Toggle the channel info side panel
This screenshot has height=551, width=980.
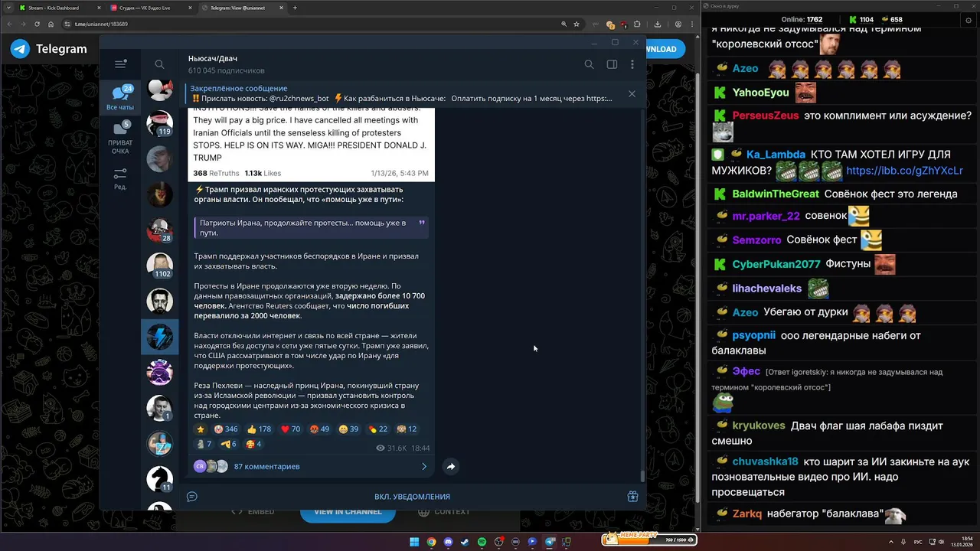click(612, 64)
